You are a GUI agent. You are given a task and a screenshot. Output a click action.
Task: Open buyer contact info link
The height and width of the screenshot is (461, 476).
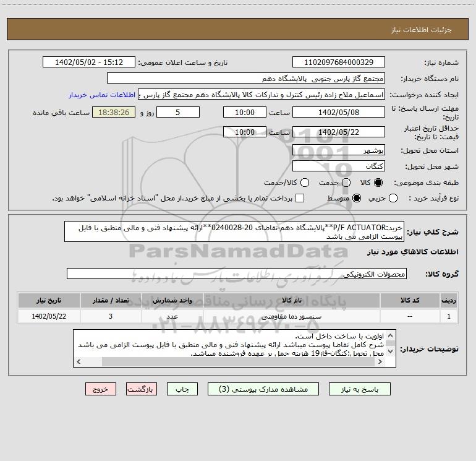point(102,95)
